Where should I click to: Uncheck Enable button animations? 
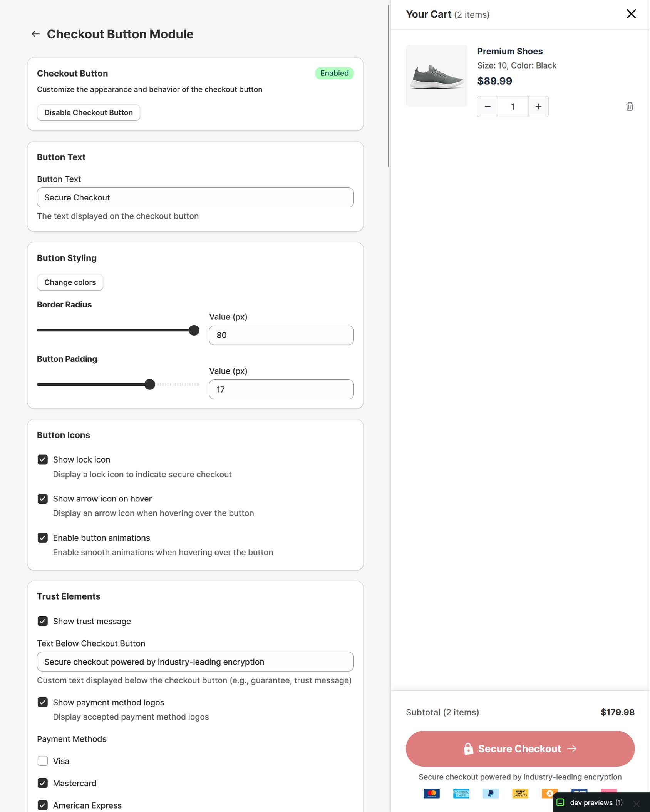43,538
